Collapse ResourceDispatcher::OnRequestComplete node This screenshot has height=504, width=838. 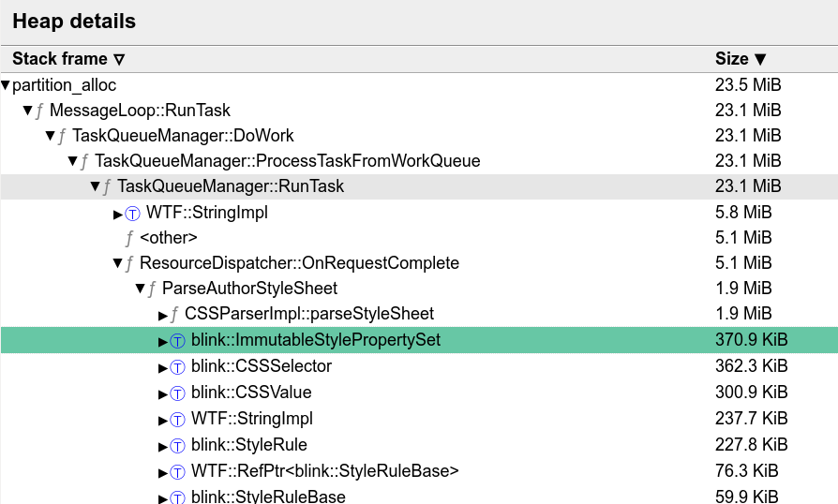coord(117,263)
